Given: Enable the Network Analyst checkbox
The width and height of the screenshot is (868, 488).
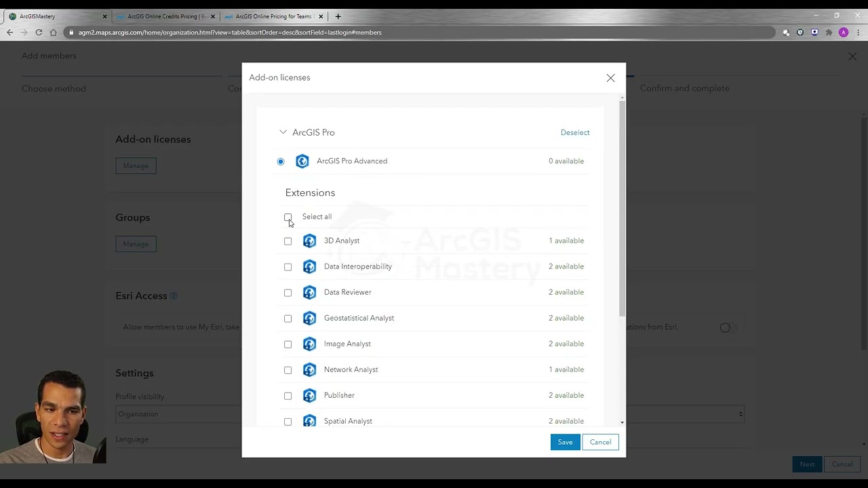Looking at the screenshot, I should tap(288, 370).
